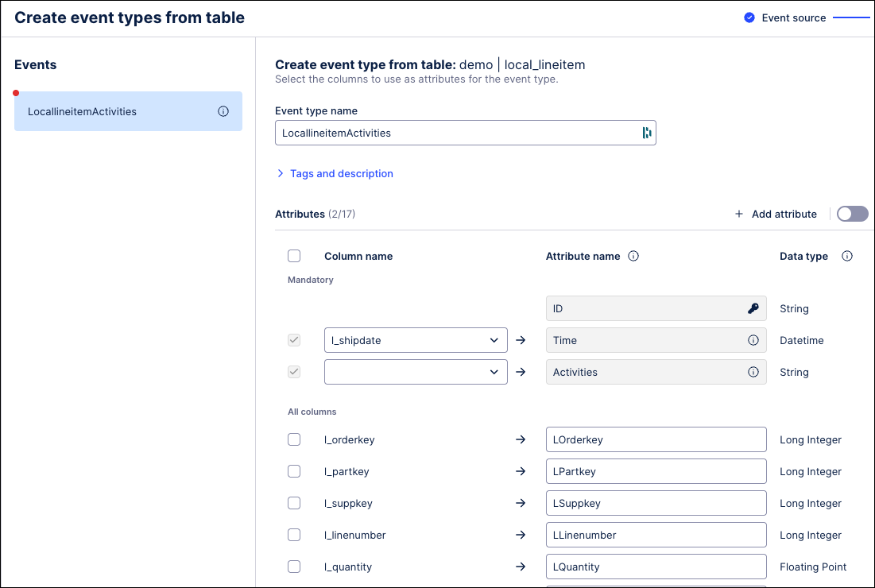Select LocallineitemActivities in the Events panel
Screen dimensions: 875x588
(111, 111)
